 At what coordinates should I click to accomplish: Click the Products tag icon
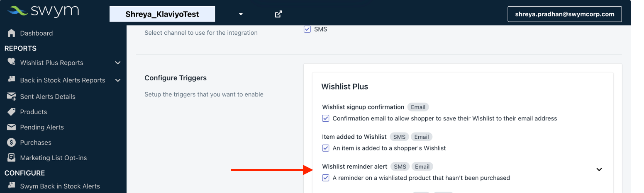[11, 112]
